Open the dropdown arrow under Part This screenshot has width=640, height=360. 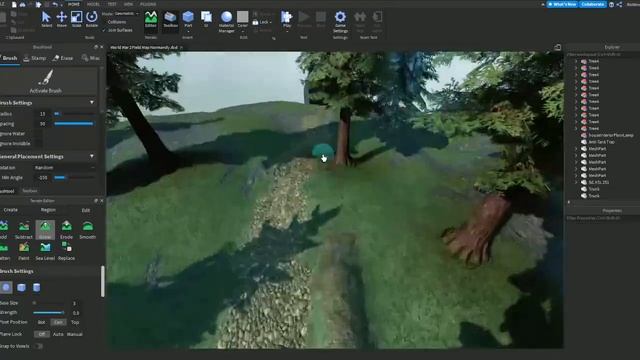(188, 31)
